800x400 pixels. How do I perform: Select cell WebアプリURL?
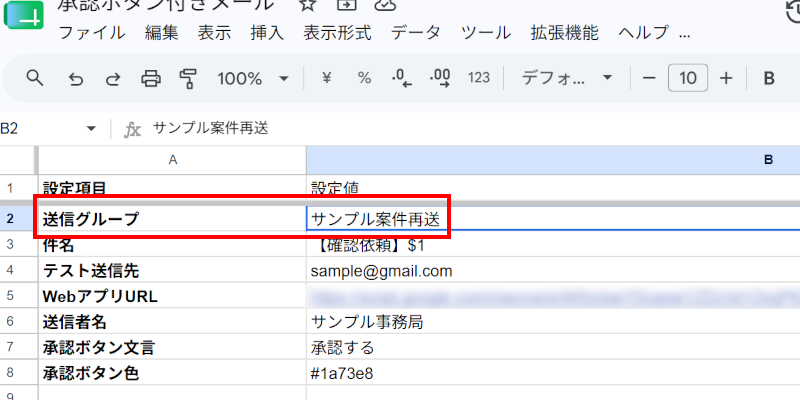172,296
